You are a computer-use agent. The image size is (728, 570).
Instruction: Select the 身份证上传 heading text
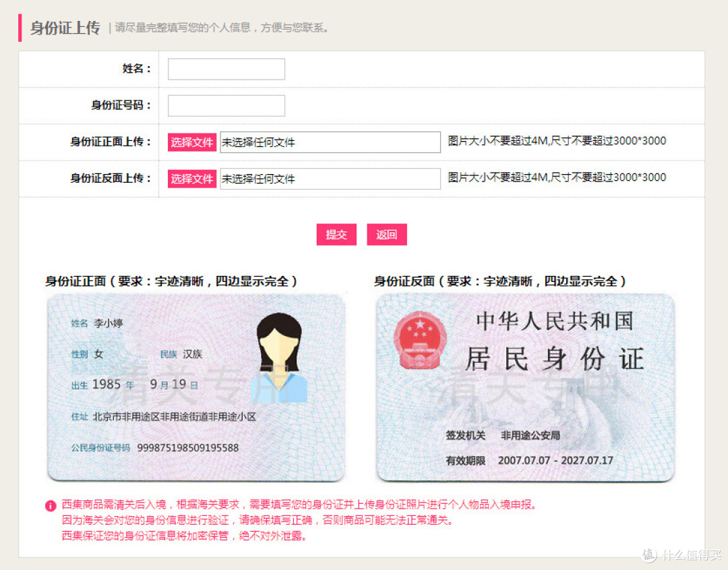click(65, 28)
